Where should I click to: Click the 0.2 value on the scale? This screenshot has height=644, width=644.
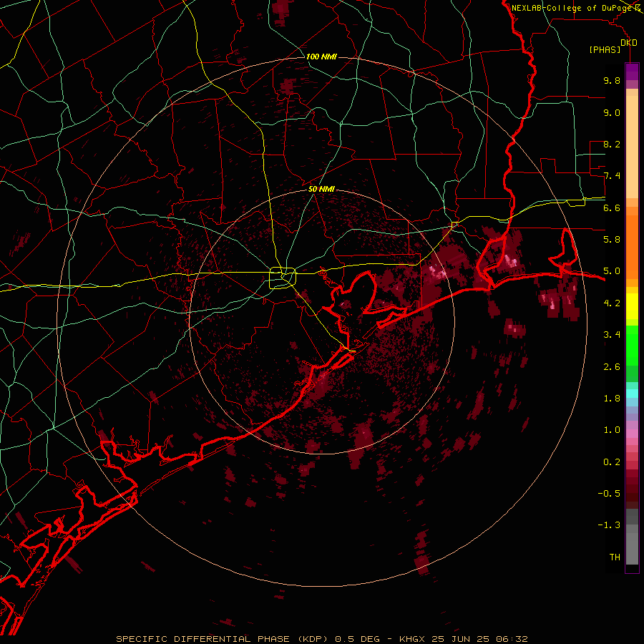(612, 462)
